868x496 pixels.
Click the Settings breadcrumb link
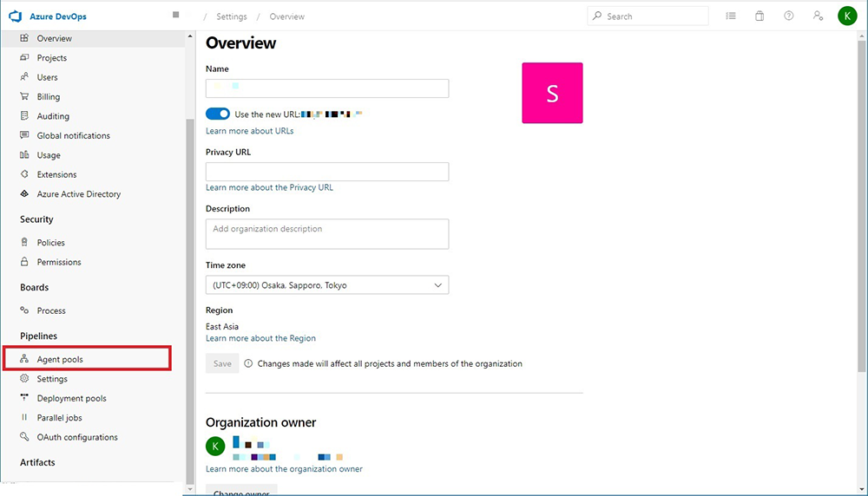click(232, 16)
